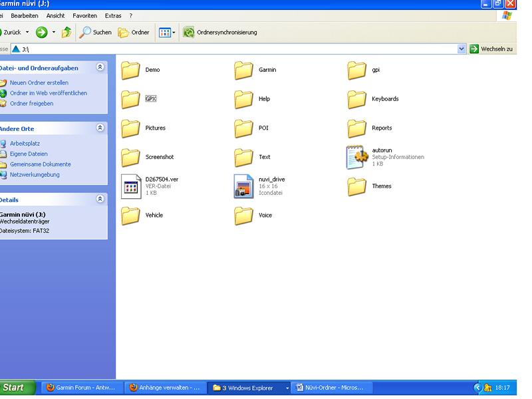The image size is (532, 399).
Task: Click the green Forward arrow button
Action: tap(42, 33)
